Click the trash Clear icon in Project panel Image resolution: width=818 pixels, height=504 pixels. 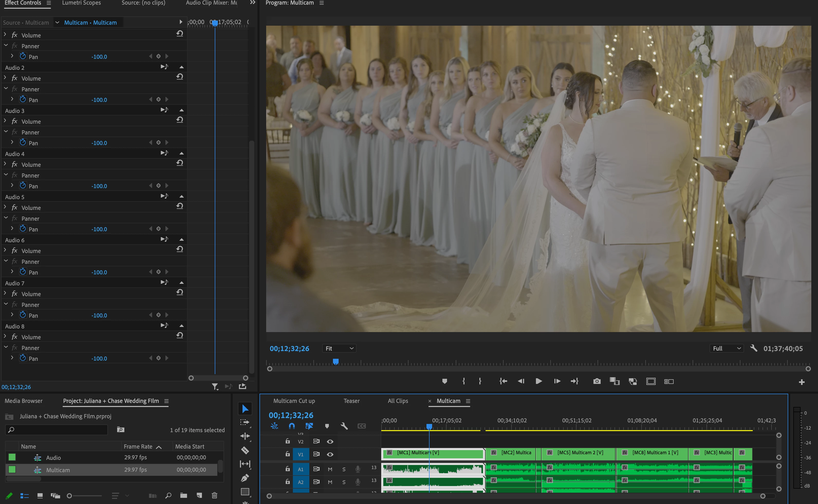pyautogui.click(x=215, y=495)
